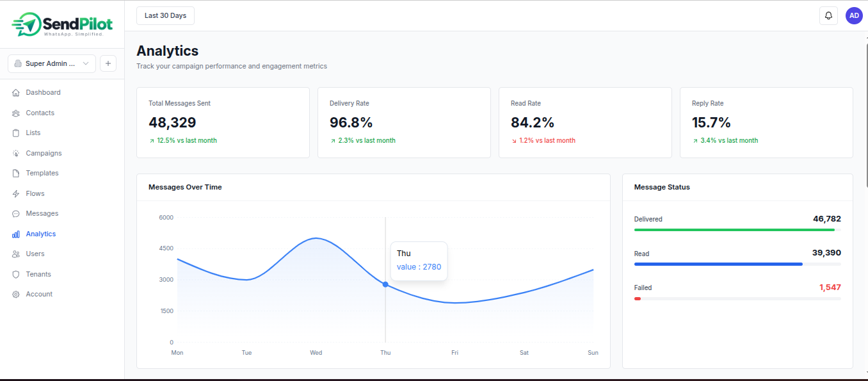Click the Read Rate 84.2% value

coord(533,122)
